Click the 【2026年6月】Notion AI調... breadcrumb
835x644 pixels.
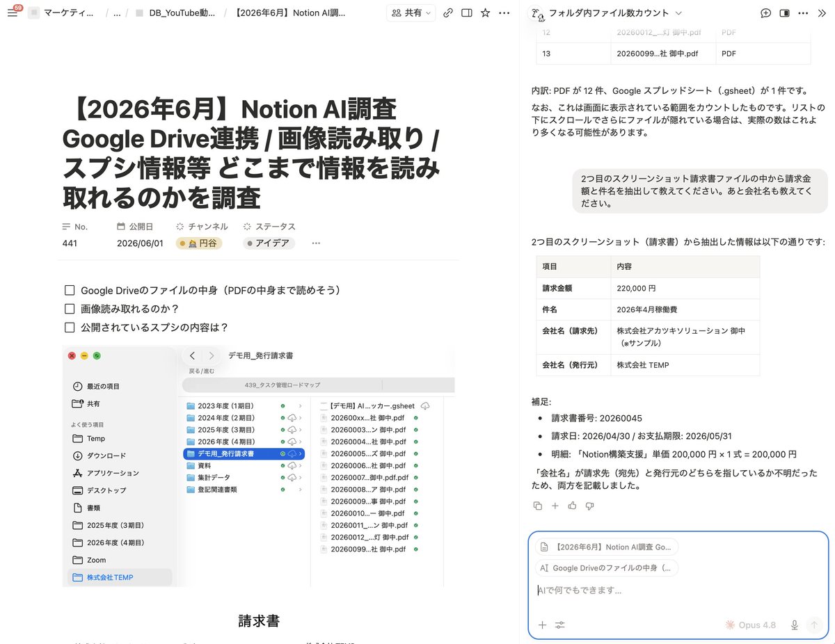coord(290,13)
